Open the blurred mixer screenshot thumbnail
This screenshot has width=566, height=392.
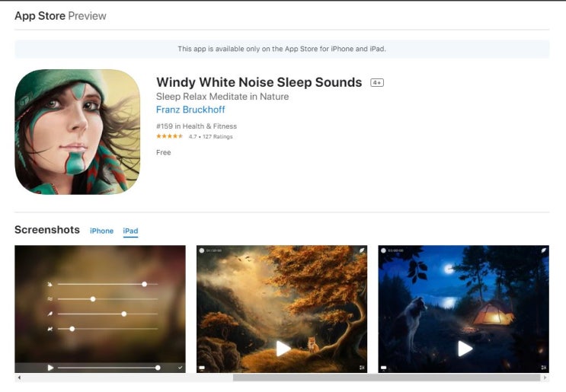(x=100, y=309)
